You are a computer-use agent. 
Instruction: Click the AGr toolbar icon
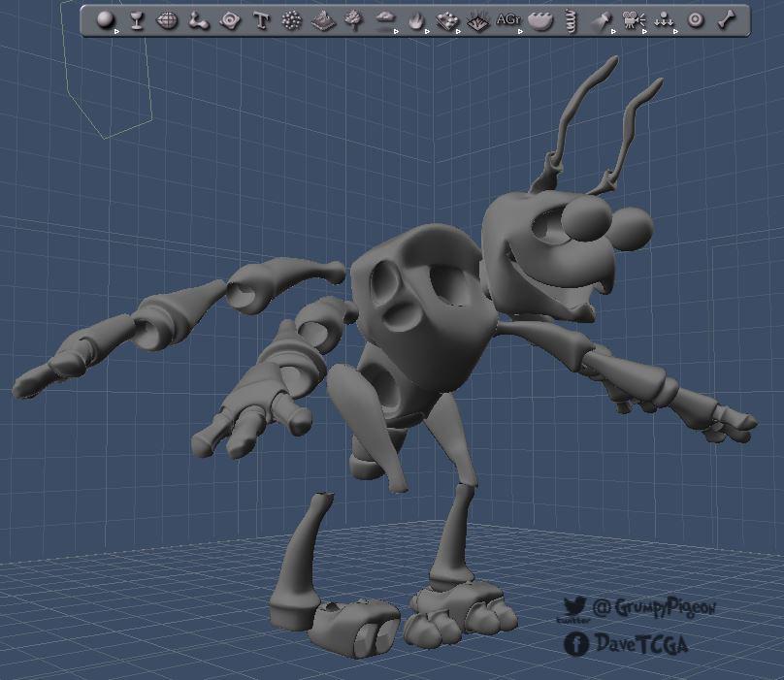507,20
